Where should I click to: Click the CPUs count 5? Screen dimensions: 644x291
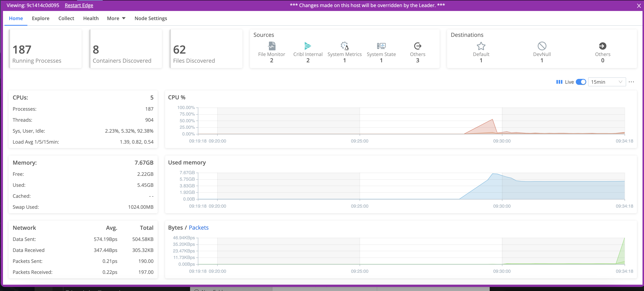click(152, 97)
